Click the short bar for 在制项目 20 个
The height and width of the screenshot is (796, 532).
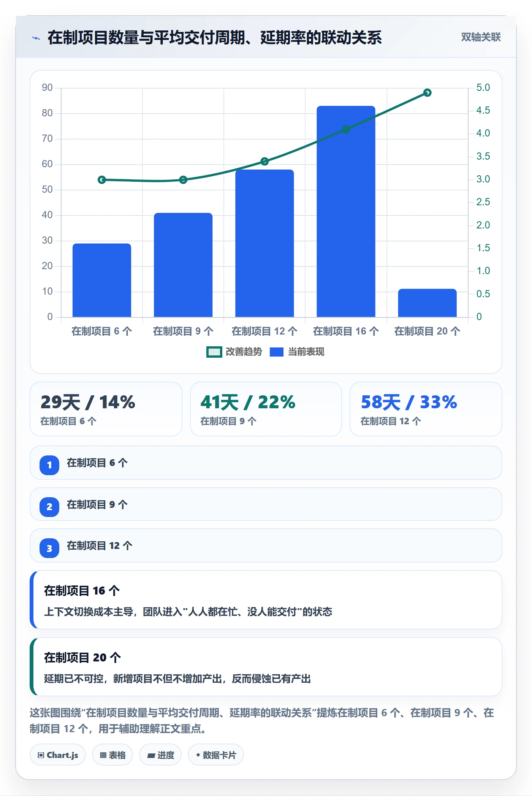(x=427, y=303)
